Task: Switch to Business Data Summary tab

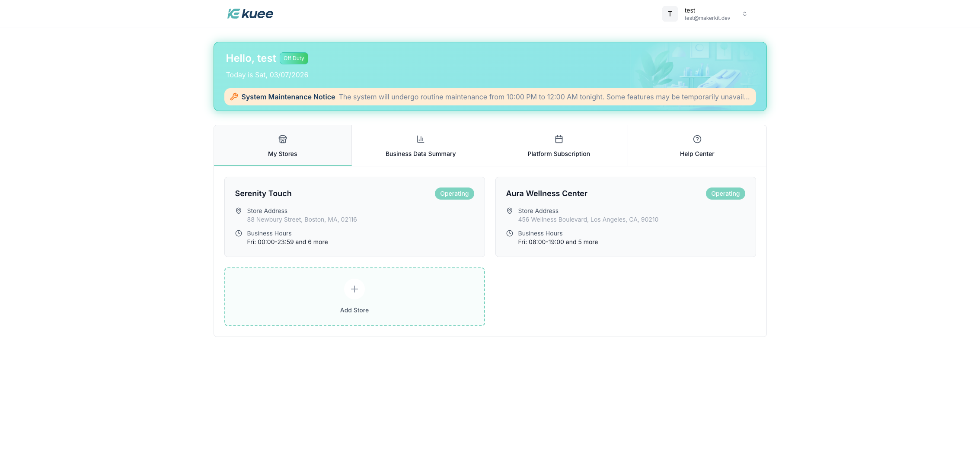Action: (420, 146)
